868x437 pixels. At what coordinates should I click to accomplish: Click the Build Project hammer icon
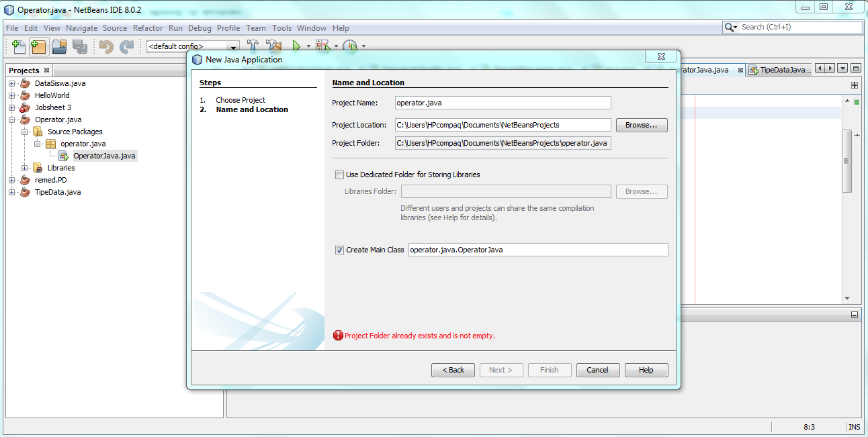click(x=253, y=46)
